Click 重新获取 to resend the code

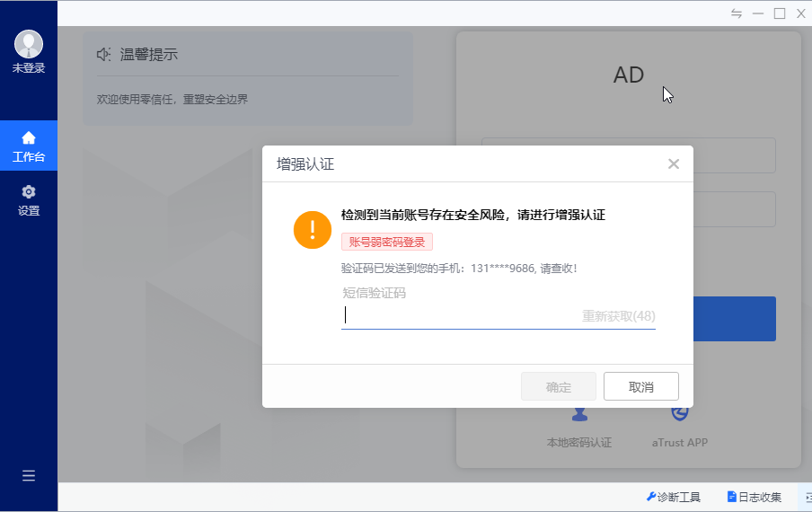click(x=618, y=316)
